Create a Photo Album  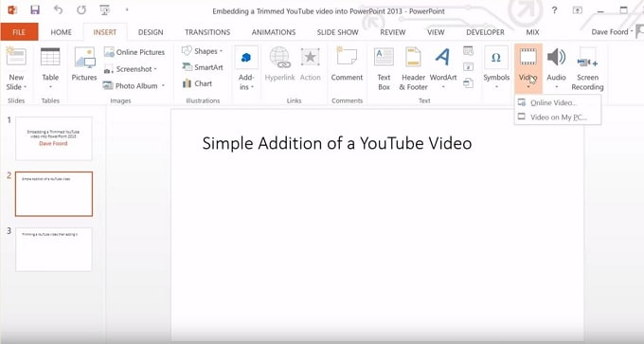point(131,86)
